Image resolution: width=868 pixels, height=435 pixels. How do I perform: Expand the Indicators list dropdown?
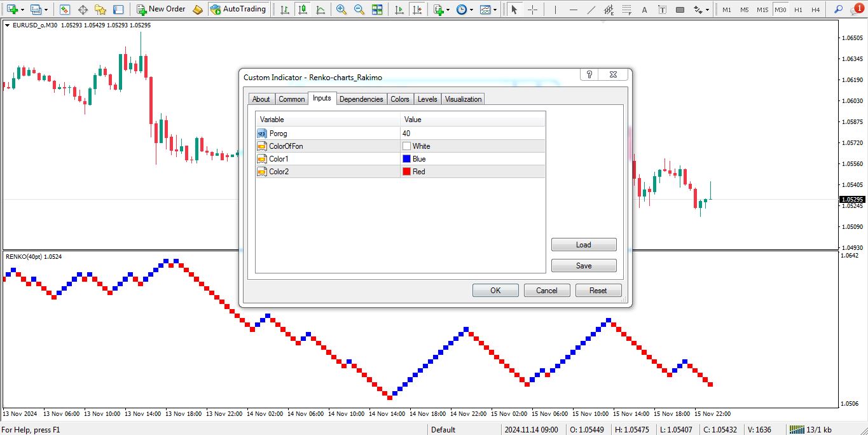[442, 10]
